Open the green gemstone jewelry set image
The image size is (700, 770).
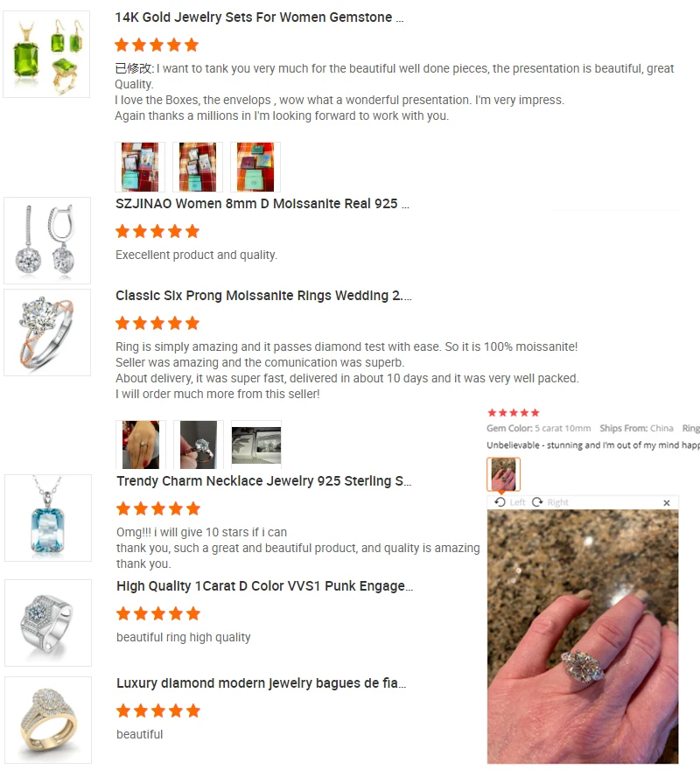coord(46,54)
